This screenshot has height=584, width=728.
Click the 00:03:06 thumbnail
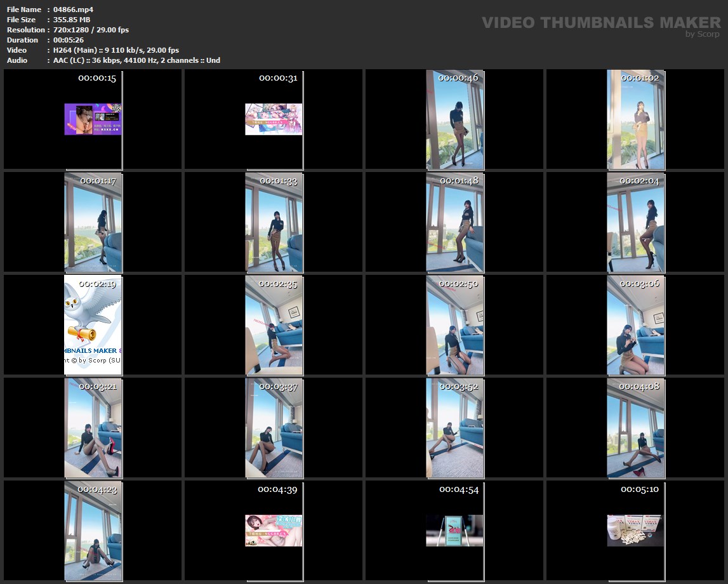(636, 325)
